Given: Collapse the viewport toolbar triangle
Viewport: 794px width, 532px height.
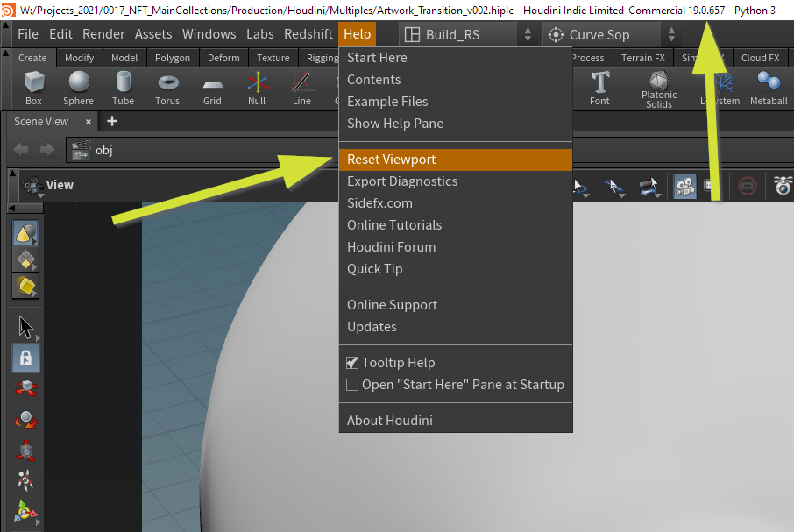Looking at the screenshot, I should [x=12, y=174].
